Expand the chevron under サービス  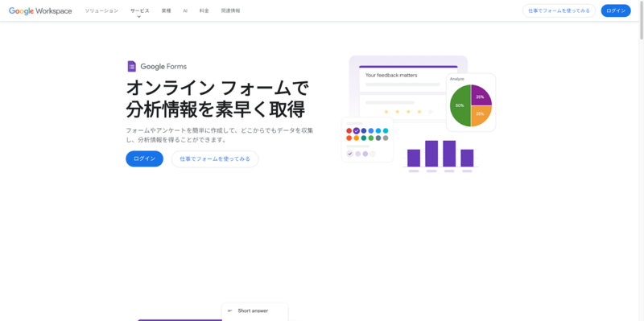138,17
